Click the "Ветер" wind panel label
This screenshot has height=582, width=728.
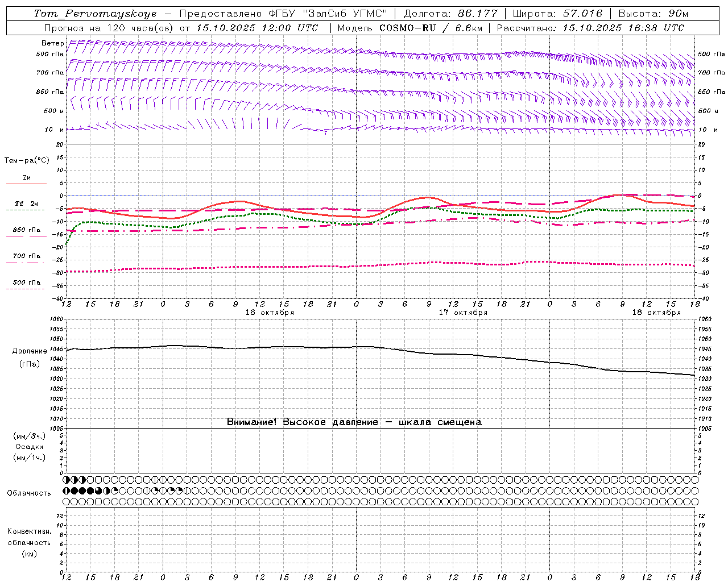[x=52, y=43]
